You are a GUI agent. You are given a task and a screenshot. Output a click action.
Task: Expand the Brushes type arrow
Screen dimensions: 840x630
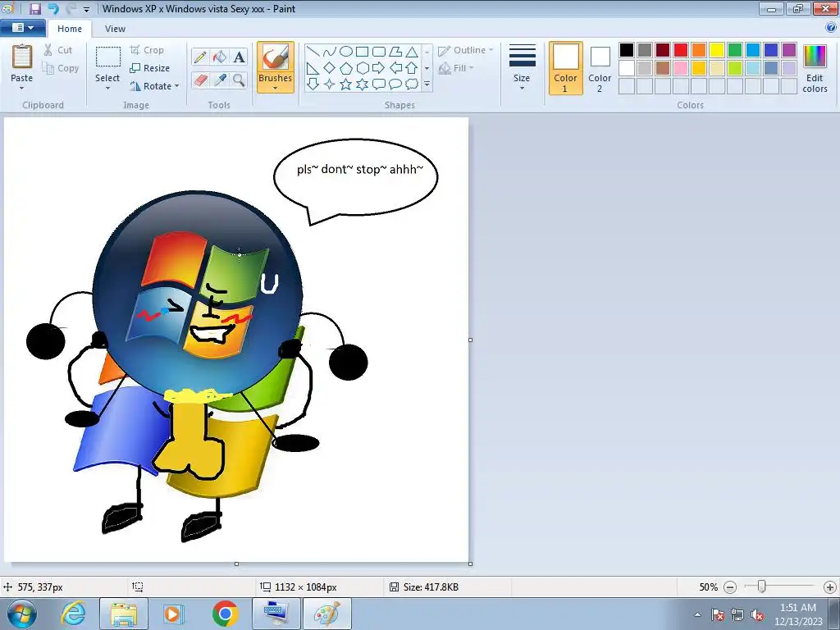click(276, 89)
